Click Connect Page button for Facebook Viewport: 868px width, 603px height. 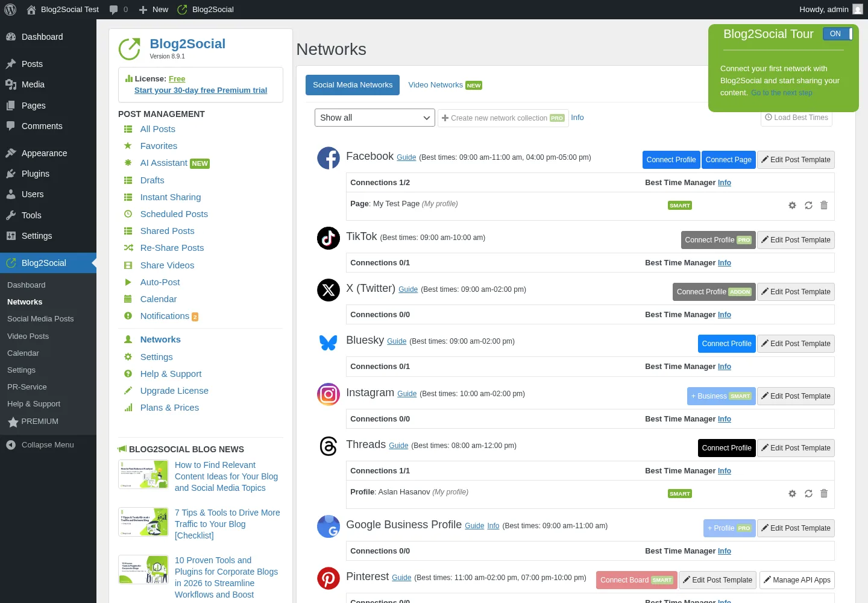(x=728, y=160)
